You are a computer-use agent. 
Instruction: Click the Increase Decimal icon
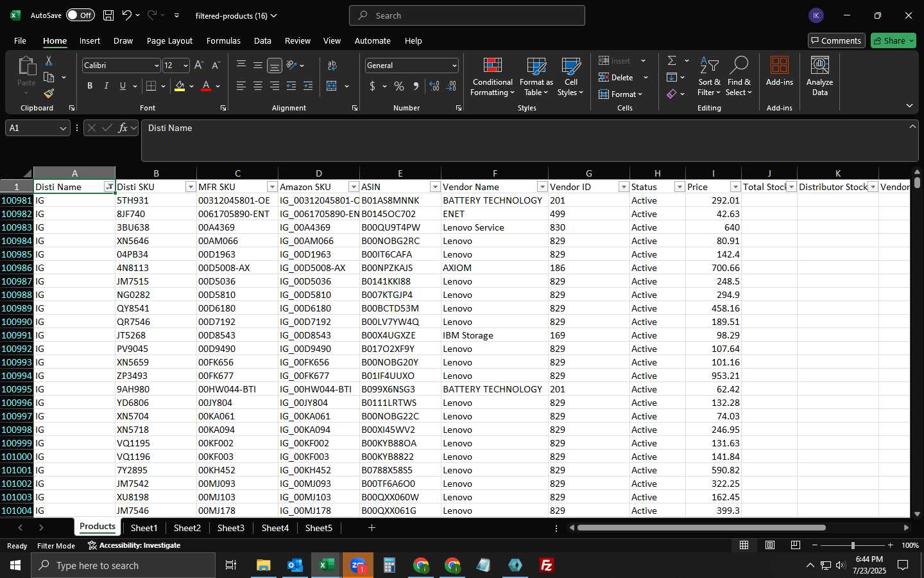[434, 86]
